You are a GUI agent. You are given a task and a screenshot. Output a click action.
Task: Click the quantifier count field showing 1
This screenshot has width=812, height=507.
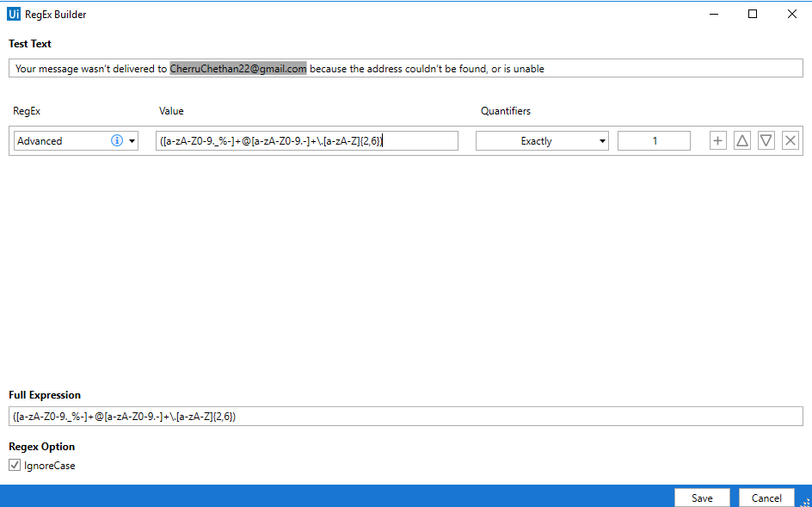click(654, 140)
